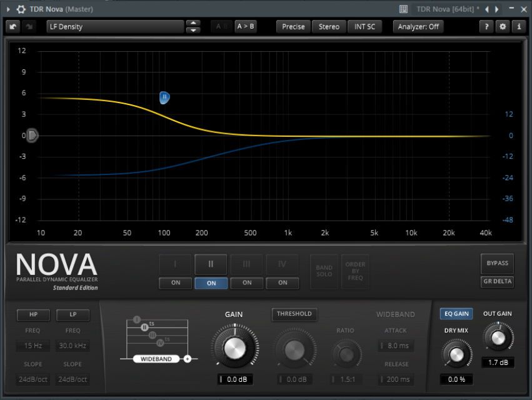
Task: Click the GAIN 0.0 dB value field
Action: (235, 379)
